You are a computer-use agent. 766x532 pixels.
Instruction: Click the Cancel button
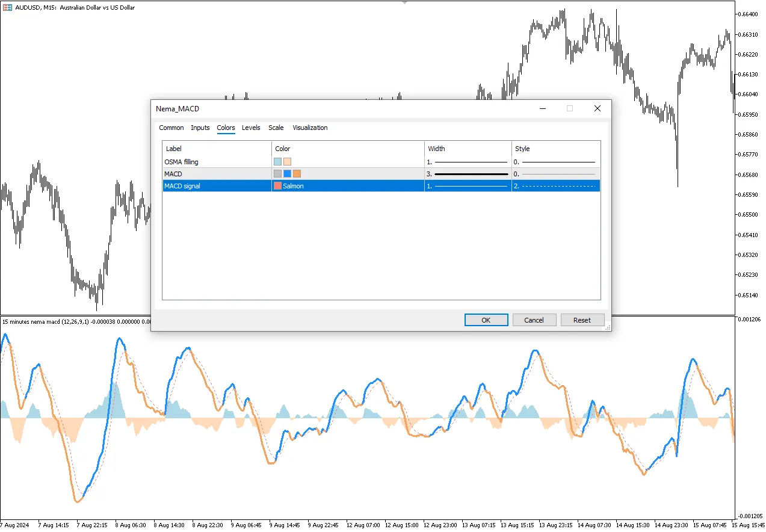[x=534, y=320]
